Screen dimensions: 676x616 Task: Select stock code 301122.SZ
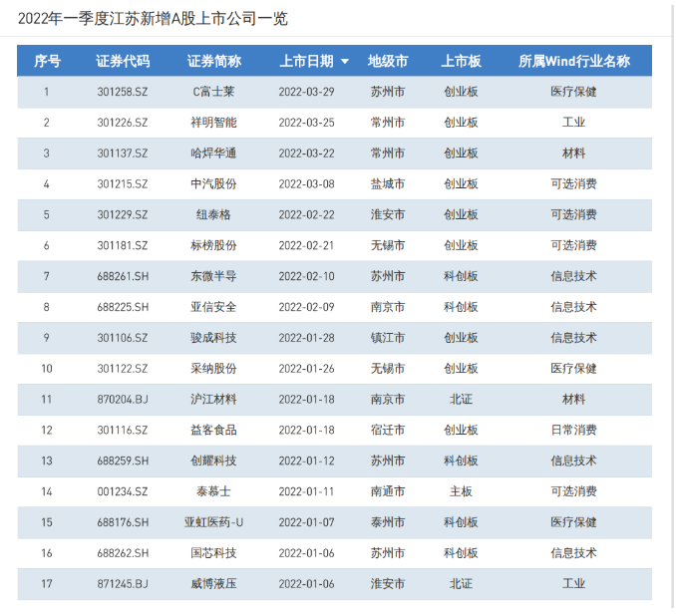pos(123,369)
